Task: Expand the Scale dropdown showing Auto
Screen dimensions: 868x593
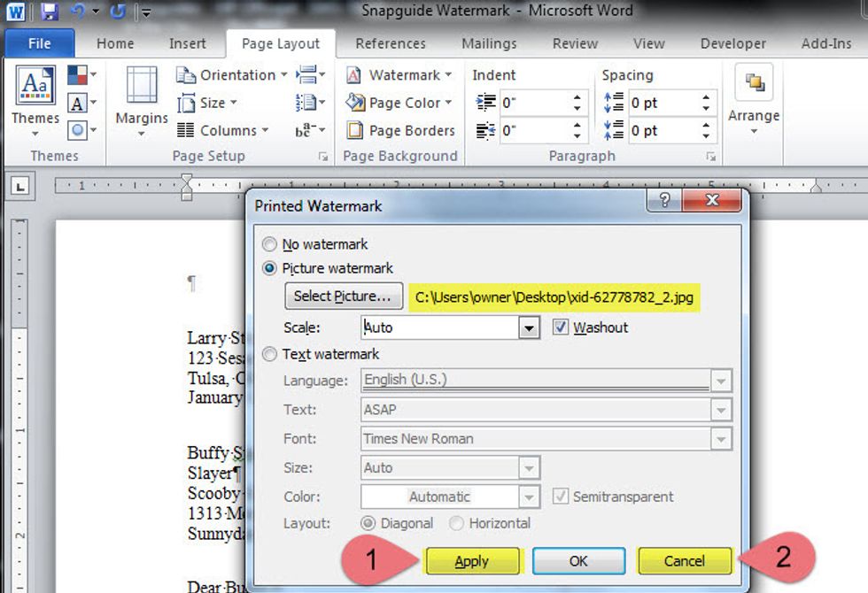Action: (529, 327)
